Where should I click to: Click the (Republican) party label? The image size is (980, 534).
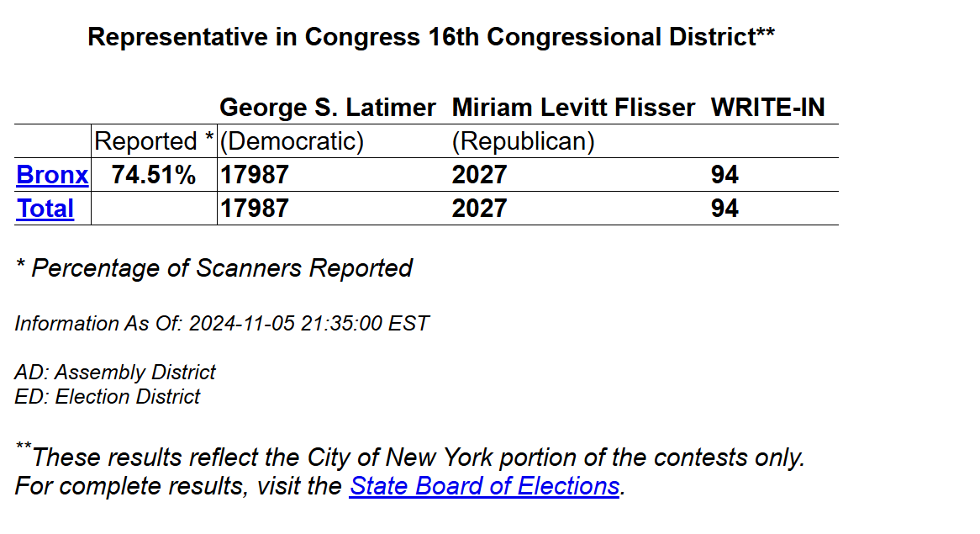[x=523, y=141]
